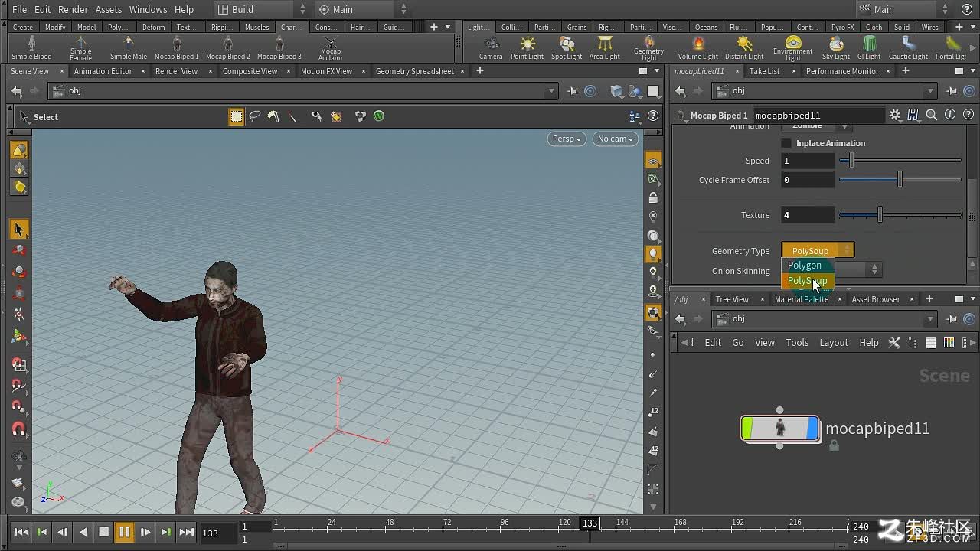The height and width of the screenshot is (551, 980).
Task: Open the File menu
Action: pyautogui.click(x=19, y=9)
